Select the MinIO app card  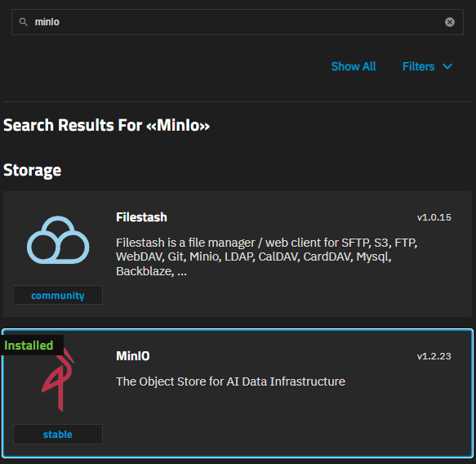pos(238,393)
